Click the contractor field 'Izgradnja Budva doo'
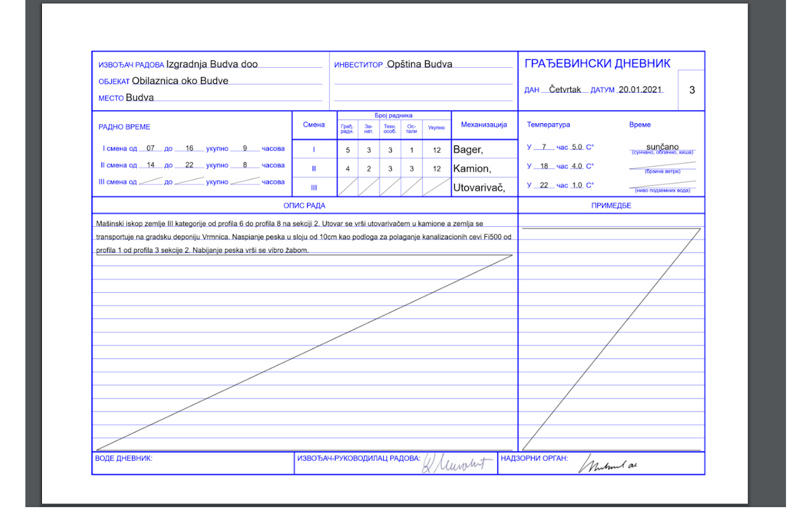 coord(212,64)
